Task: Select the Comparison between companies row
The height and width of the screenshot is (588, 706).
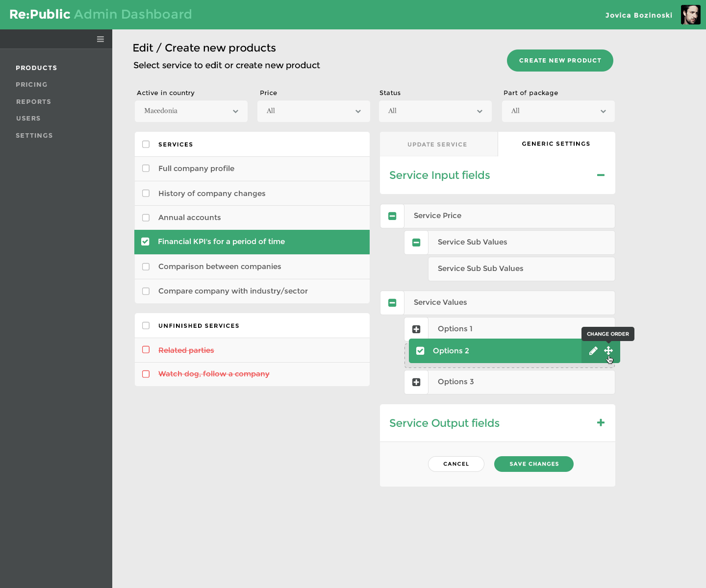Action: (x=220, y=267)
